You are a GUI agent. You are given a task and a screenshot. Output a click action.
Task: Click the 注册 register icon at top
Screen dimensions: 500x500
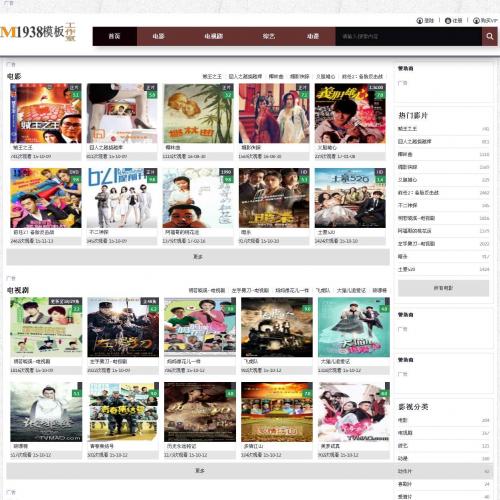tap(448, 21)
